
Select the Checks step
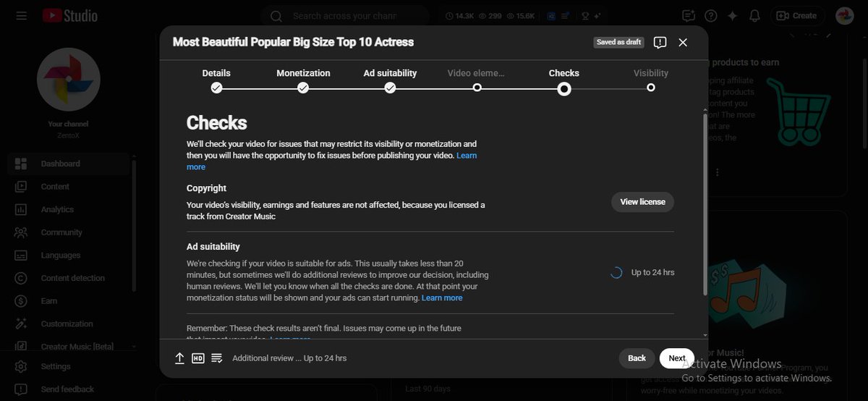pyautogui.click(x=564, y=80)
